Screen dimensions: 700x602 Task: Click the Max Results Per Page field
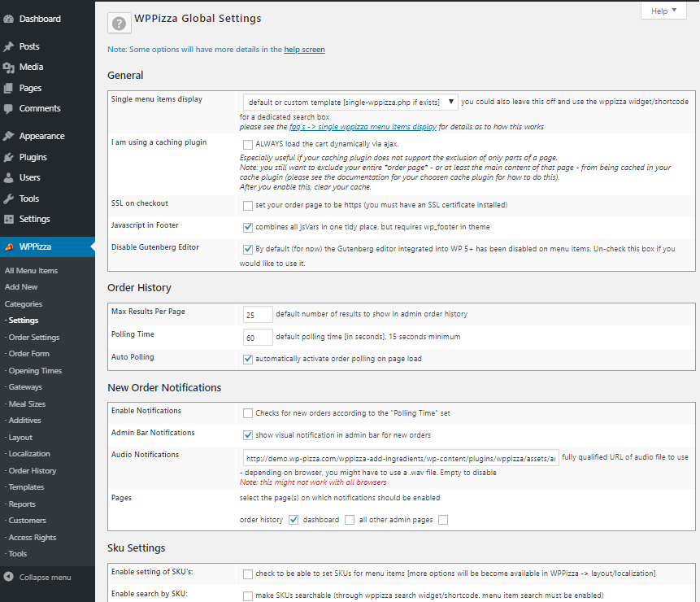257,315
